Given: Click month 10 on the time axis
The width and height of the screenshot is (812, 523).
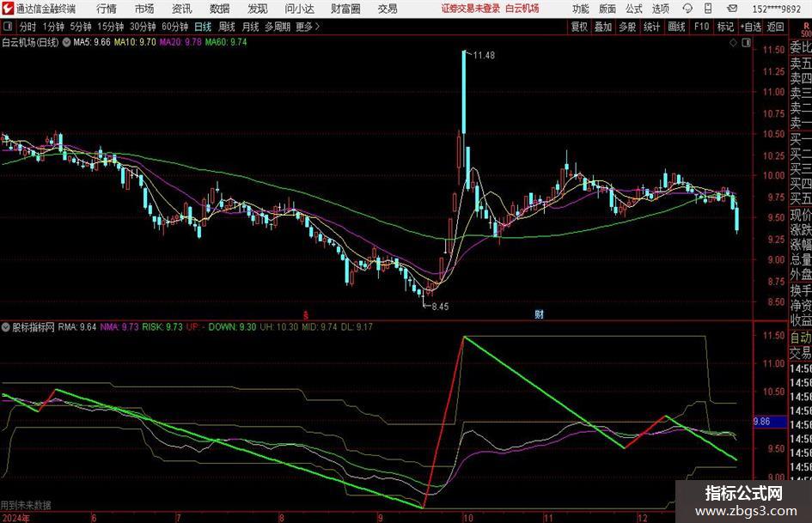Looking at the screenshot, I should 468,518.
